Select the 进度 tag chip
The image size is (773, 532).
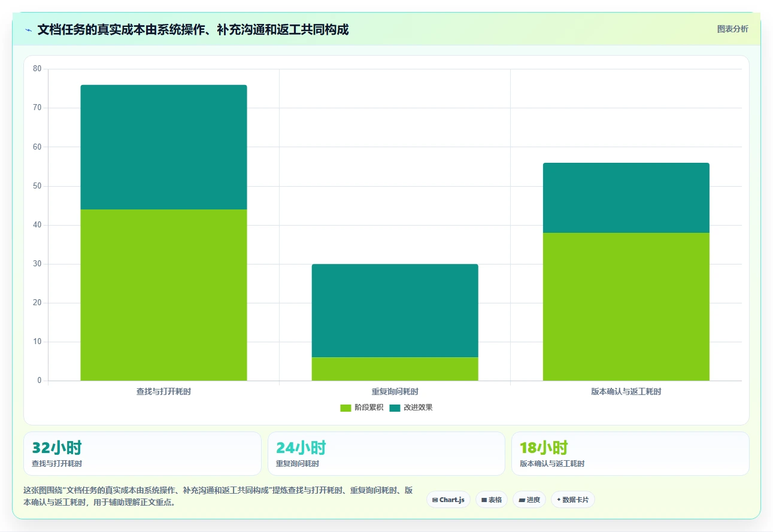(529, 500)
